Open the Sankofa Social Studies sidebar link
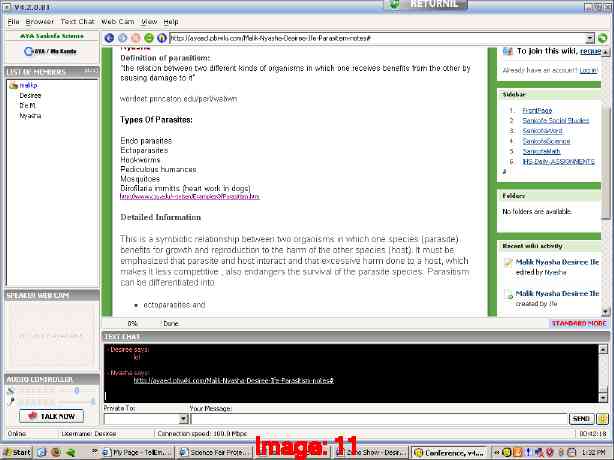This screenshot has width=614, height=460. coord(556,121)
